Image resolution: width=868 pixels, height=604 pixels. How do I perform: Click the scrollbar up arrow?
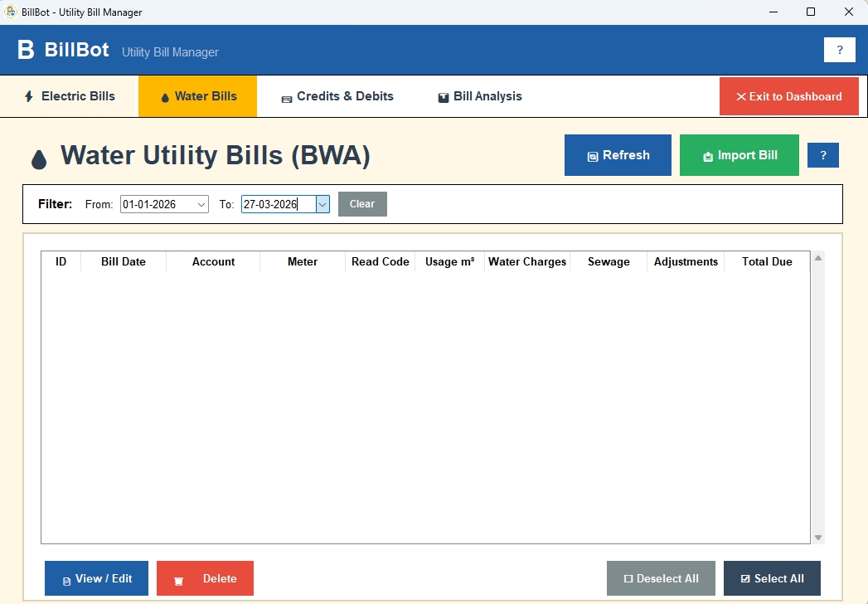coord(818,258)
